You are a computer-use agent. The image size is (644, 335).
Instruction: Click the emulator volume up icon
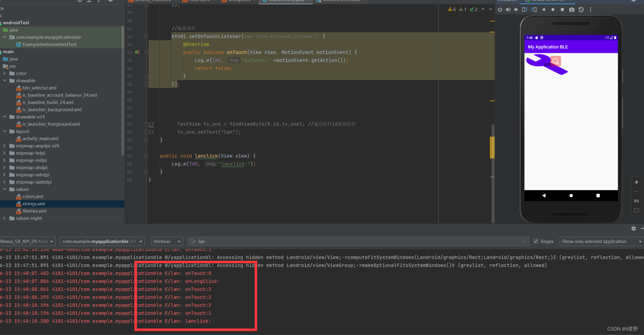[508, 9]
